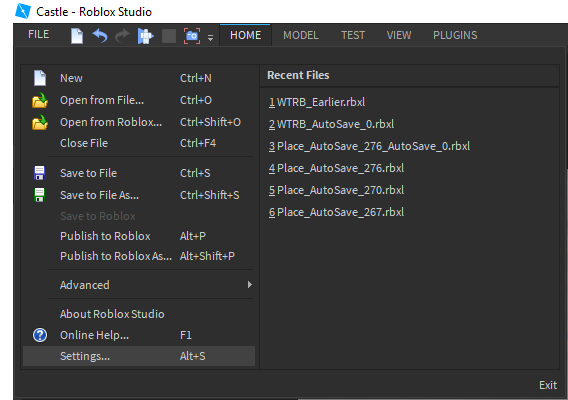Switch to the VIEW tab
This screenshot has width=568, height=400.
399,35
